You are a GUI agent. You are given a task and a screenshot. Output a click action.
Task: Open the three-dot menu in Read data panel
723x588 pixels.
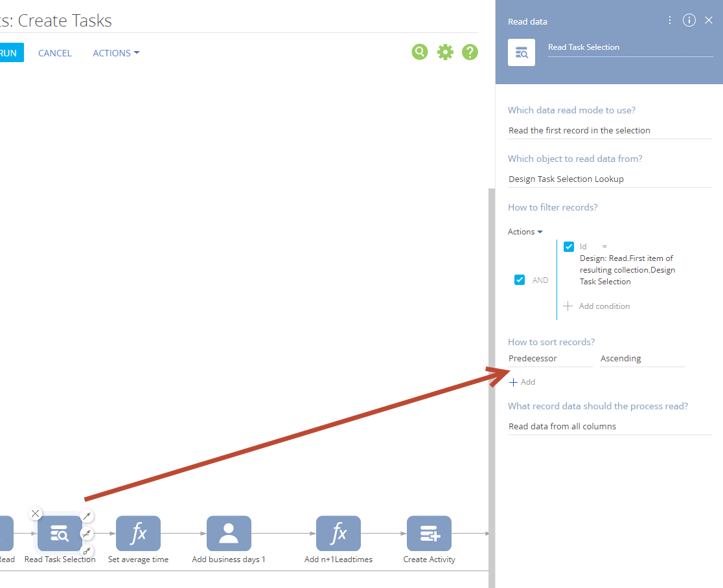[x=669, y=20]
